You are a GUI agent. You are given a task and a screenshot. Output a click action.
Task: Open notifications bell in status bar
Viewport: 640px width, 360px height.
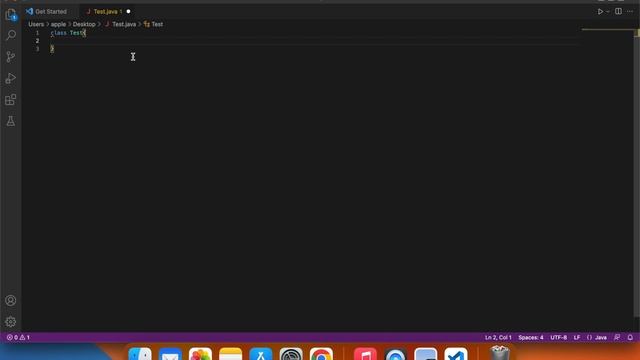(630, 338)
